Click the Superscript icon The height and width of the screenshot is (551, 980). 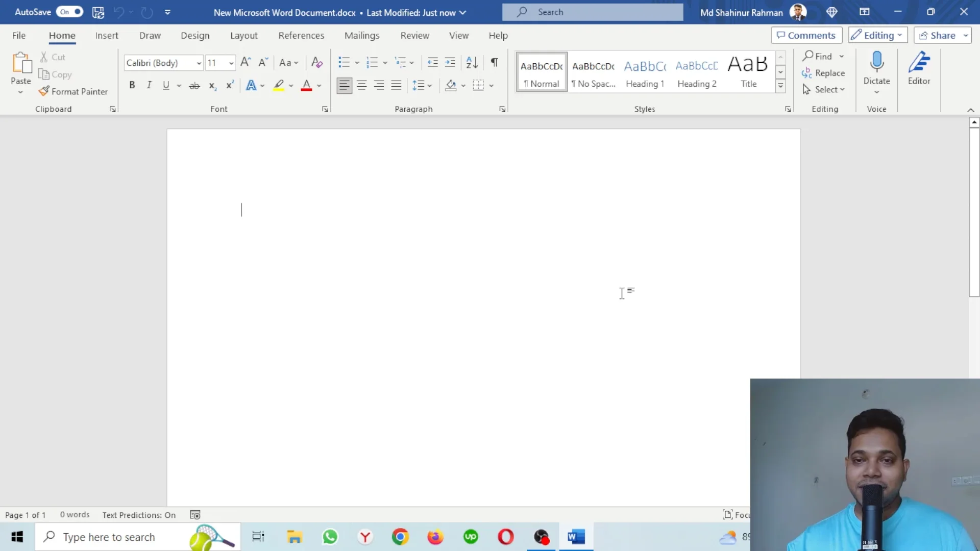coord(230,85)
